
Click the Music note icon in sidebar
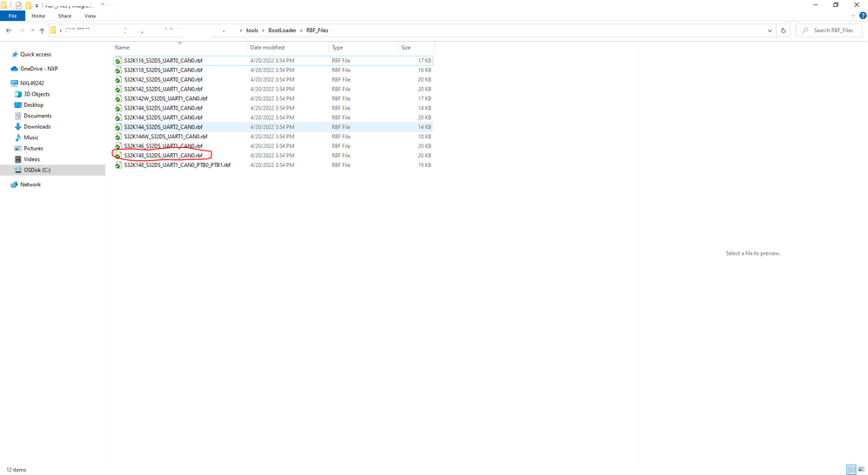18,137
